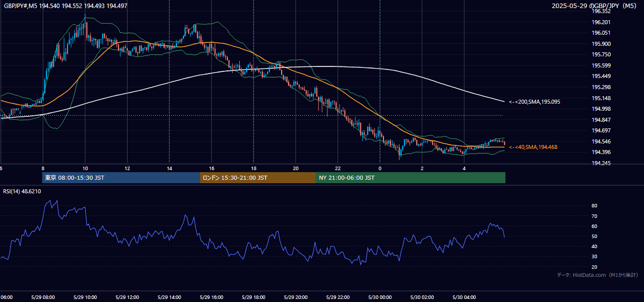The height and width of the screenshot is (302, 644).
Task: Click RSI scale value 70
Action: point(595,216)
